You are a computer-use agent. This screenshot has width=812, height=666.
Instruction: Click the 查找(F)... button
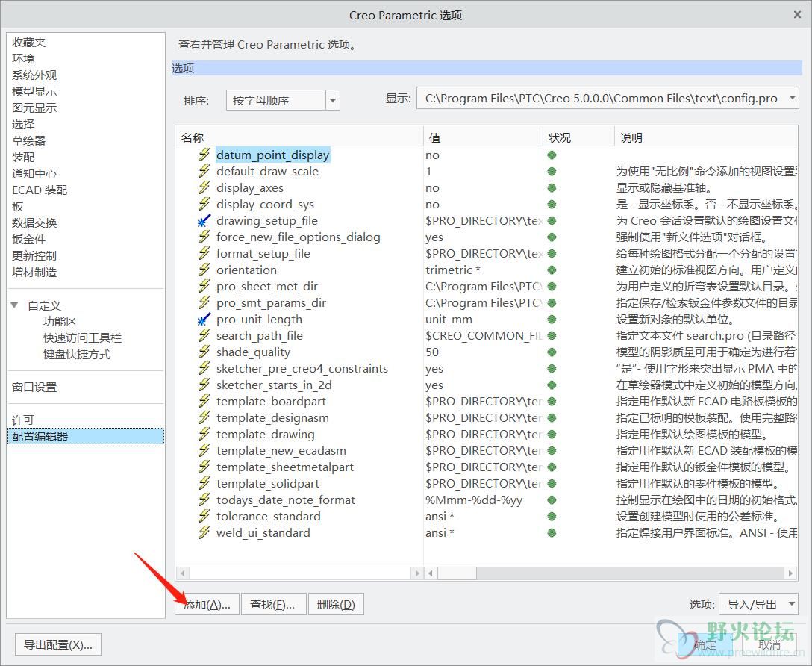(273, 604)
